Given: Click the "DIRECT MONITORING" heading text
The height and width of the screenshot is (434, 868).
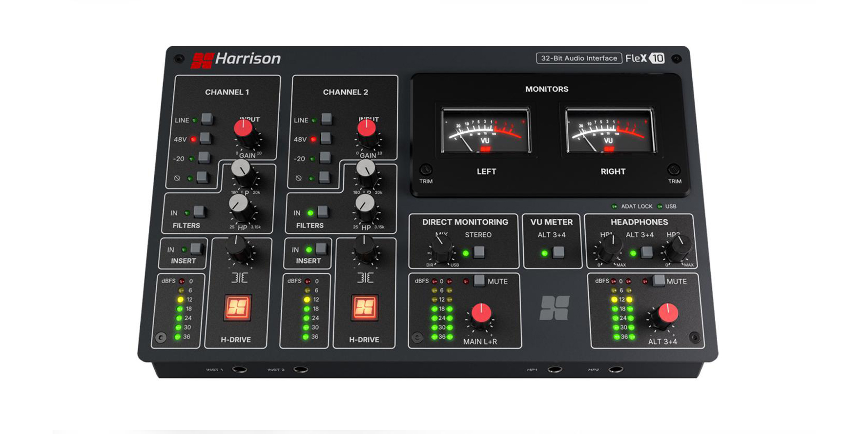Looking at the screenshot, I should (465, 222).
